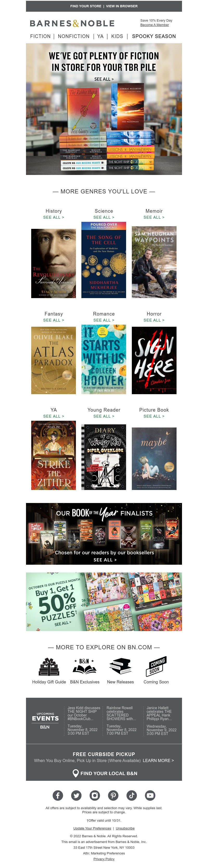208x868 pixels.
Task: Open the Instagram social icon
Action: pyautogui.click(x=95, y=795)
